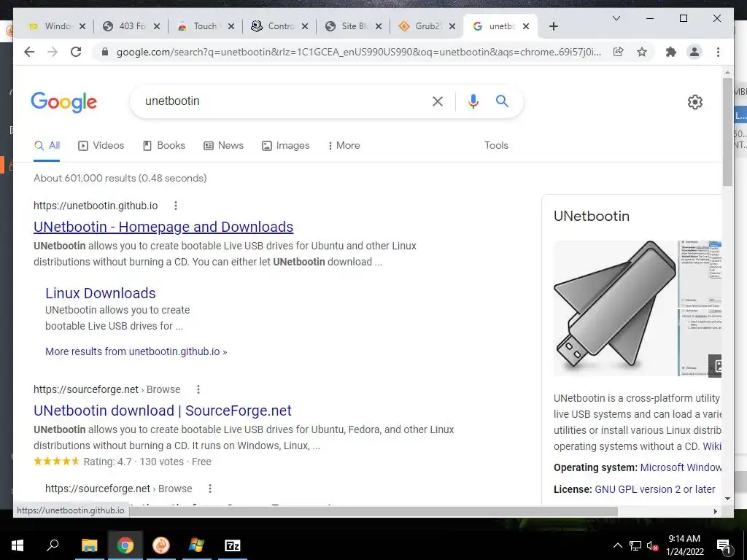The image size is (747, 560).
Task: View site information via lock icon
Action: [x=105, y=52]
